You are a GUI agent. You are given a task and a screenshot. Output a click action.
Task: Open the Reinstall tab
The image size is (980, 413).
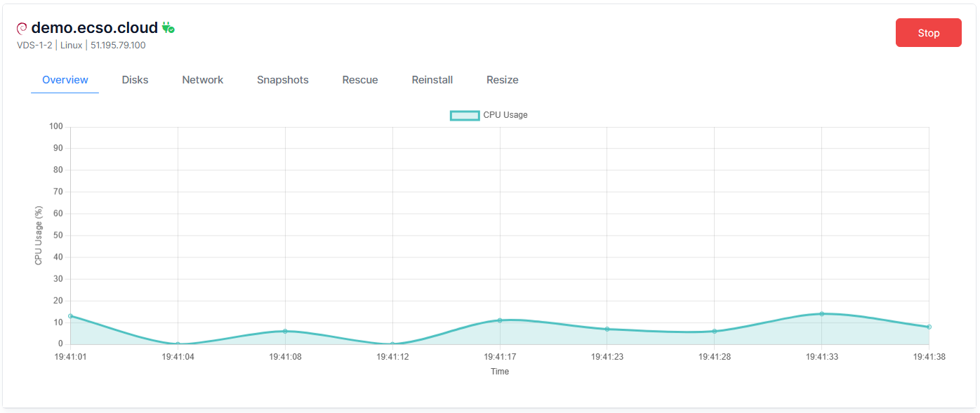point(432,80)
